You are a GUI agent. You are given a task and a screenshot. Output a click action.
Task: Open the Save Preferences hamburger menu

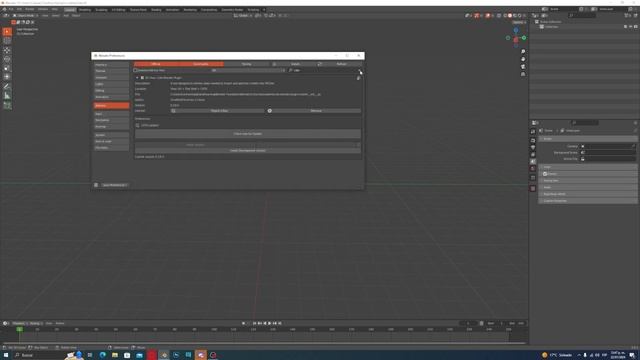(96, 185)
